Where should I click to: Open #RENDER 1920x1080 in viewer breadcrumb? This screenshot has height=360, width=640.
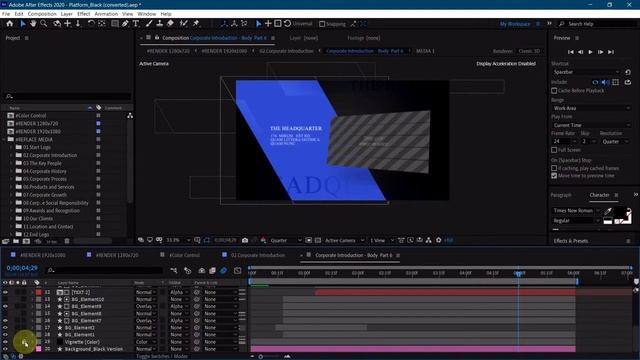[224, 51]
